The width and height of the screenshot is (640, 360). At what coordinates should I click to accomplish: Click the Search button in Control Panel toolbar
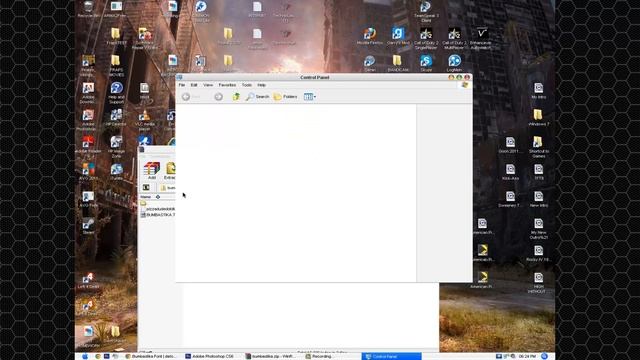tap(258, 97)
